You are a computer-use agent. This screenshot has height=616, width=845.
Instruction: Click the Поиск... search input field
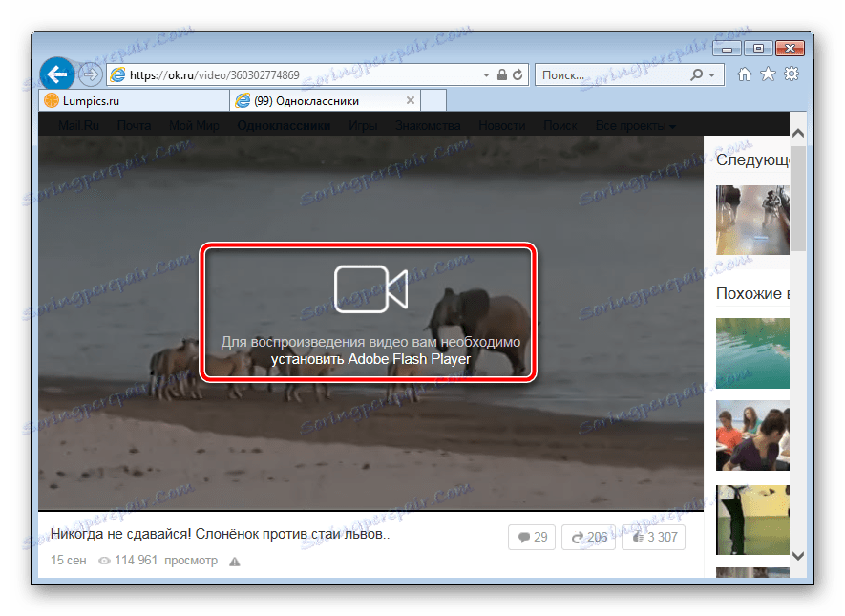tap(602, 74)
